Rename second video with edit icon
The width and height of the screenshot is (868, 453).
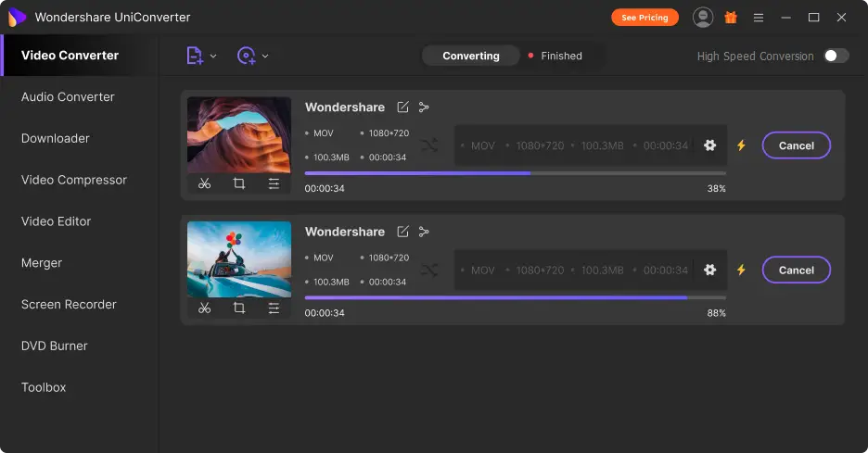[403, 232]
